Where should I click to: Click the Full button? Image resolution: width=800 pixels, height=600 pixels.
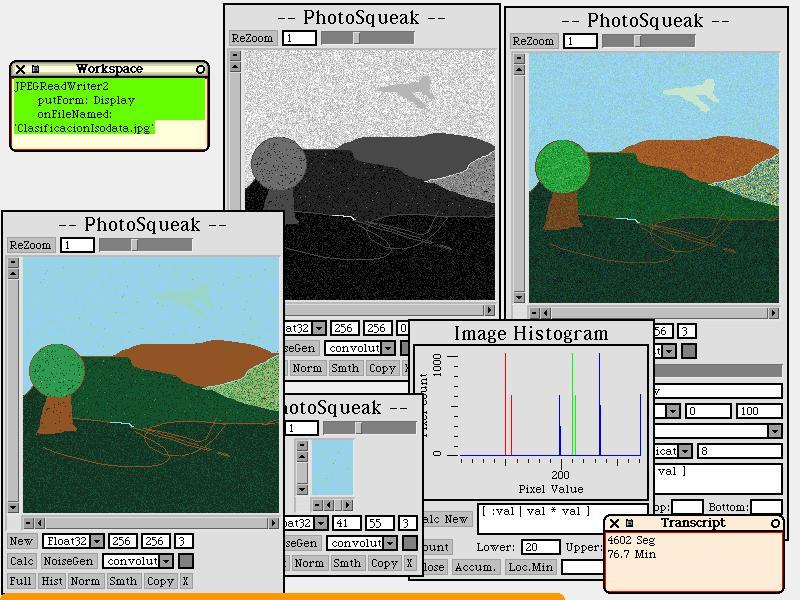20,581
